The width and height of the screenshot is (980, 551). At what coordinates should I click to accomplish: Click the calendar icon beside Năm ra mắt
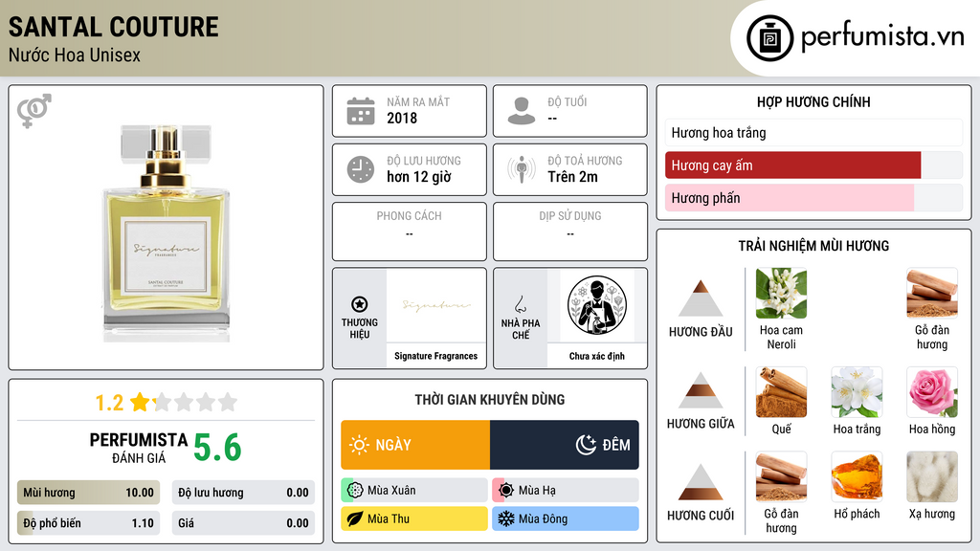361,111
